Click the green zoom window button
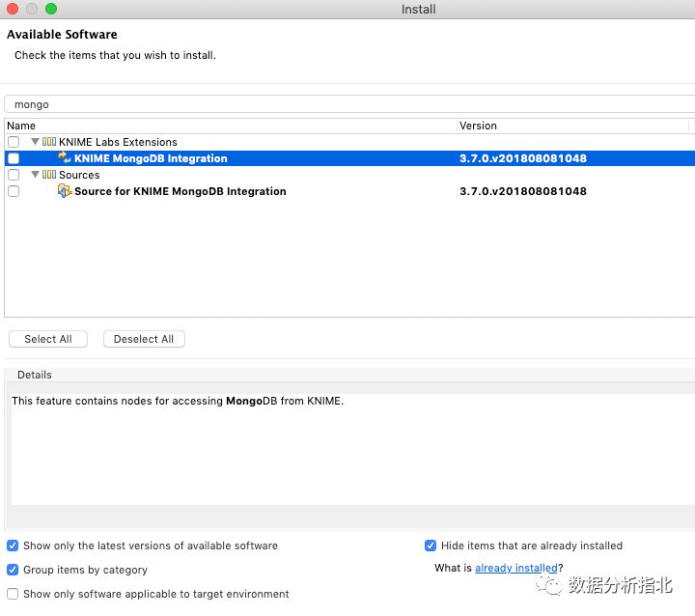This screenshot has width=695, height=616. (51, 9)
